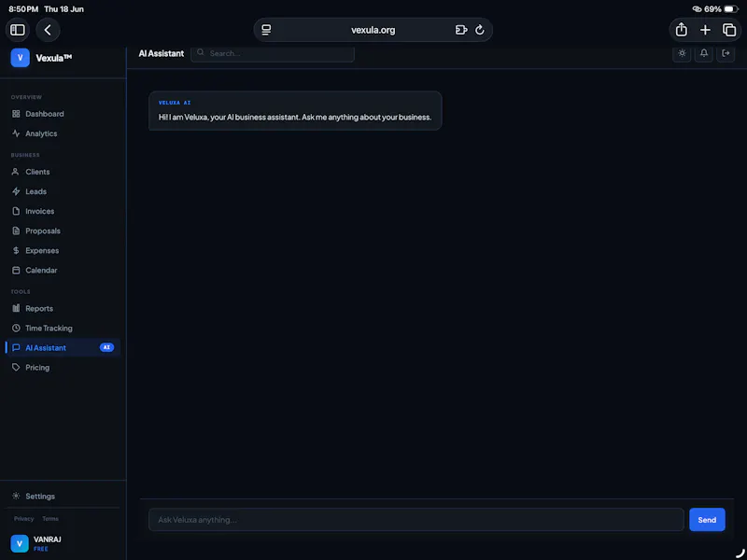Open Time Tracking in the sidebar
This screenshot has height=560, width=747.
63,329
